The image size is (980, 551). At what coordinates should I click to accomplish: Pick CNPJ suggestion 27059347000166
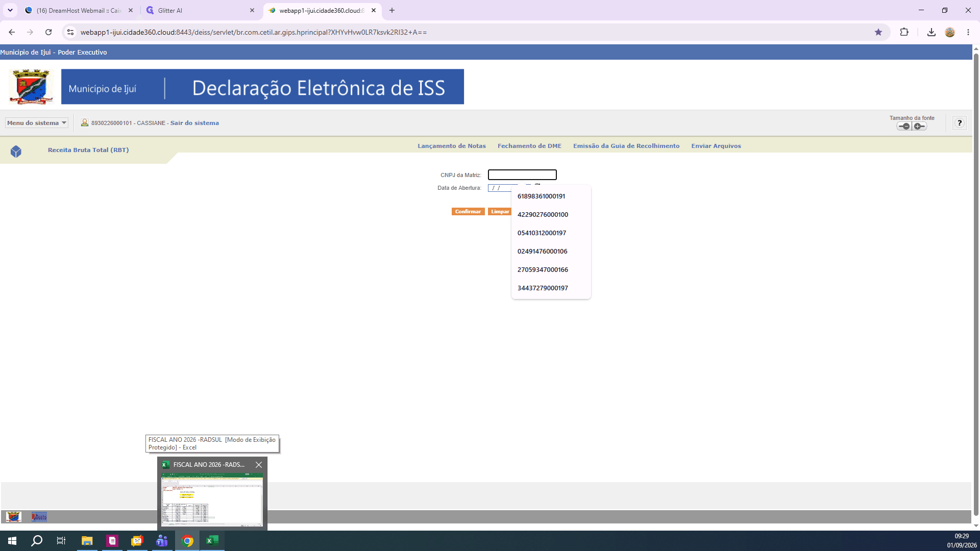pyautogui.click(x=551, y=270)
